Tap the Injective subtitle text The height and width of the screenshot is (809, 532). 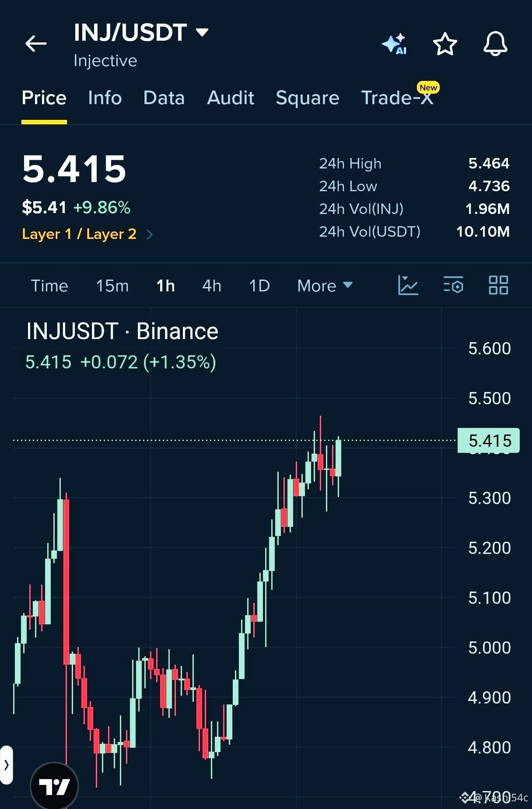[105, 60]
